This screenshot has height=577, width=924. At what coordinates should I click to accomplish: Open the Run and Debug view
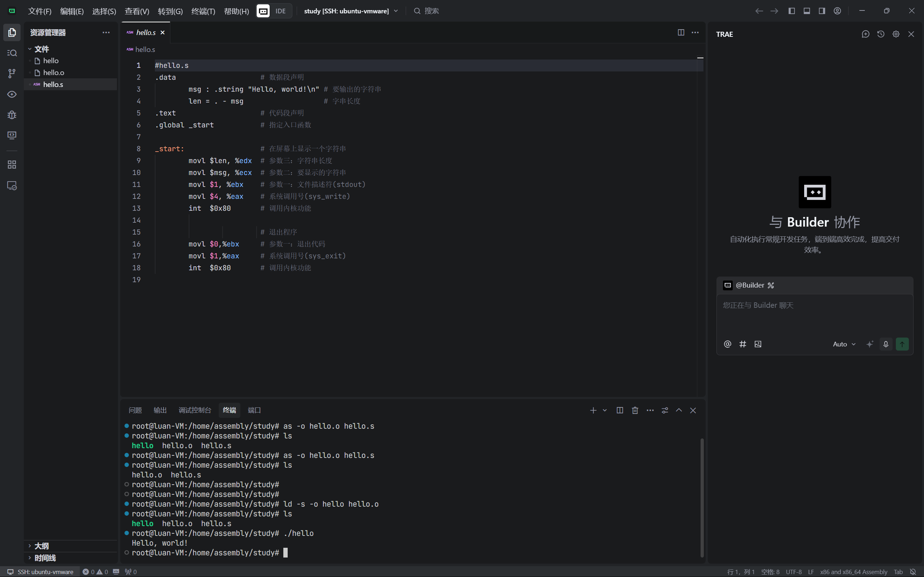tap(12, 114)
